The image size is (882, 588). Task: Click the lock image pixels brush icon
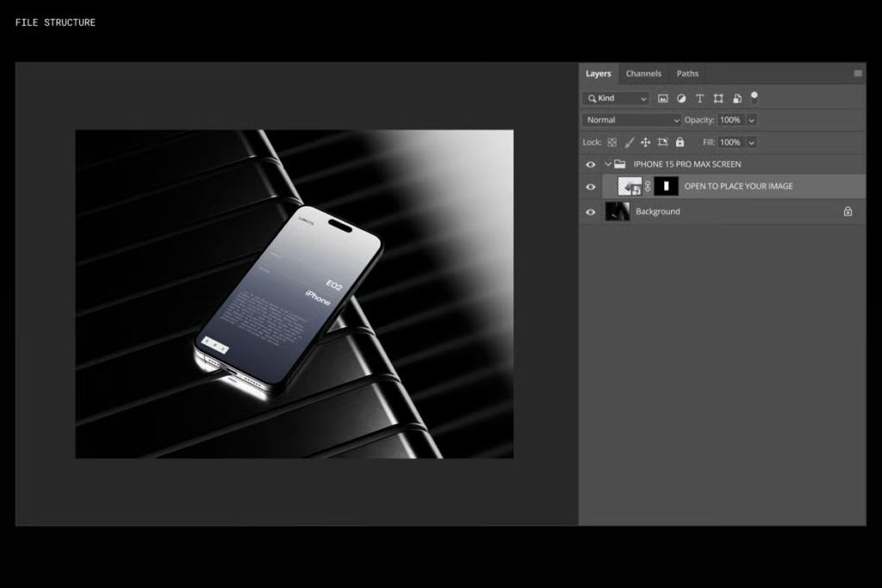pyautogui.click(x=629, y=142)
